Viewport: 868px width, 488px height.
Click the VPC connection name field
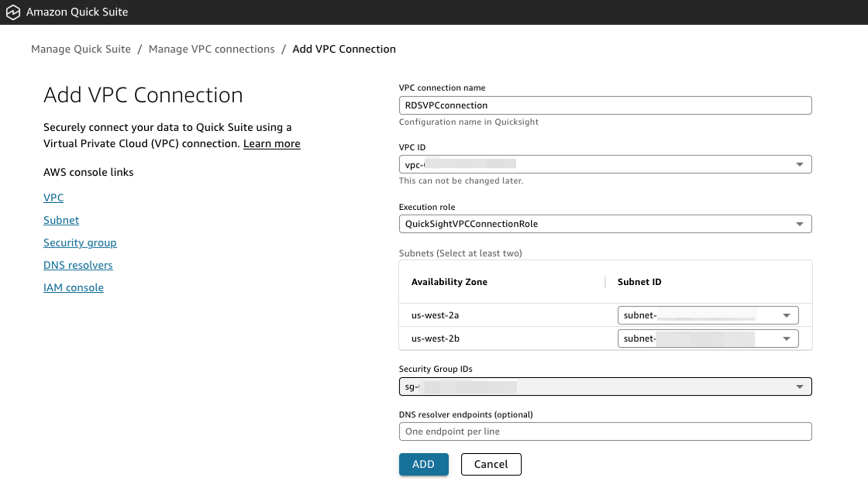[605, 105]
